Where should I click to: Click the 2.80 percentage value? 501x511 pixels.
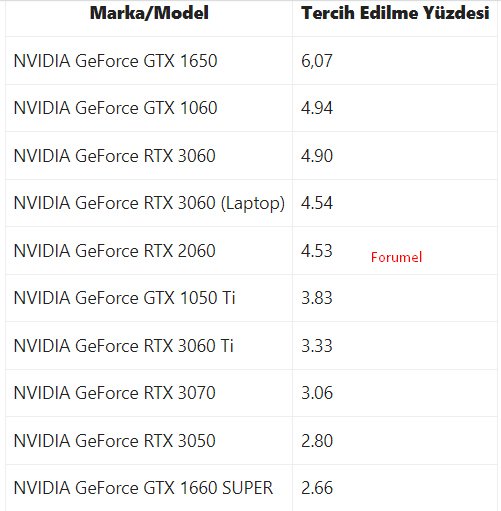317,441
